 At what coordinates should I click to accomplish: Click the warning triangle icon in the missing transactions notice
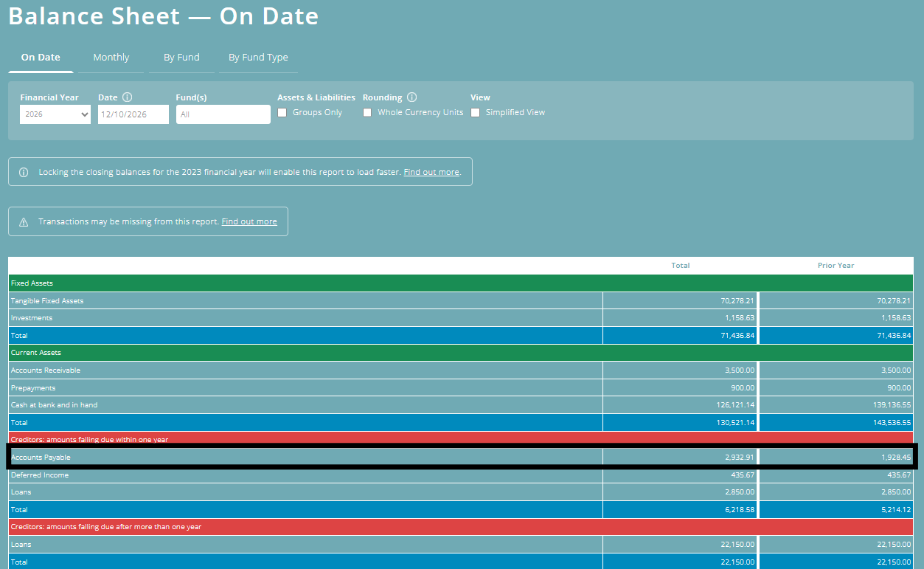[x=24, y=221]
